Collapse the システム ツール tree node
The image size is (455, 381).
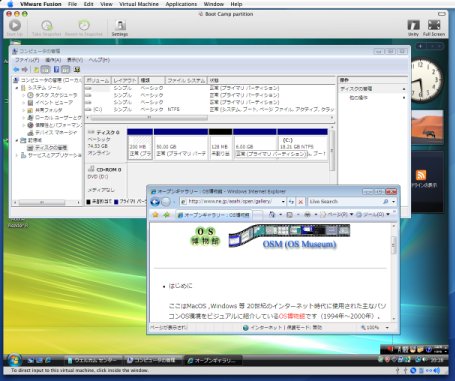point(17,88)
